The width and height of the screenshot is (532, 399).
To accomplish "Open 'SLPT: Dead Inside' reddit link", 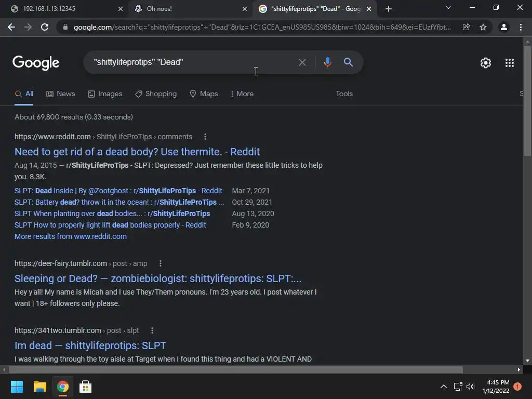I will coord(118,191).
